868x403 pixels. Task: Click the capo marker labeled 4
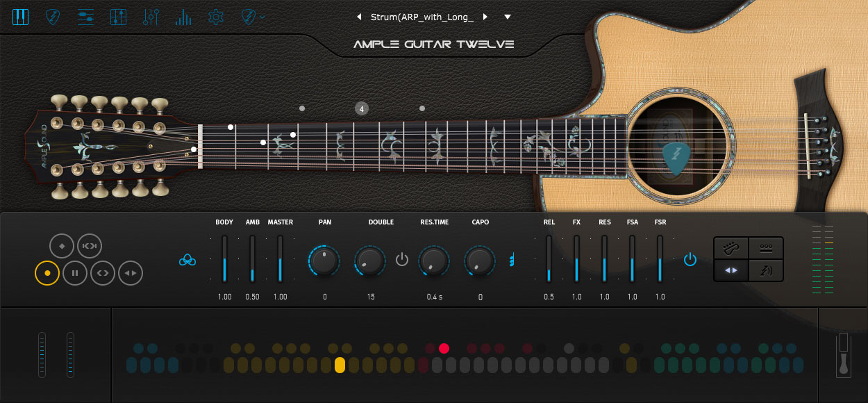(x=361, y=108)
